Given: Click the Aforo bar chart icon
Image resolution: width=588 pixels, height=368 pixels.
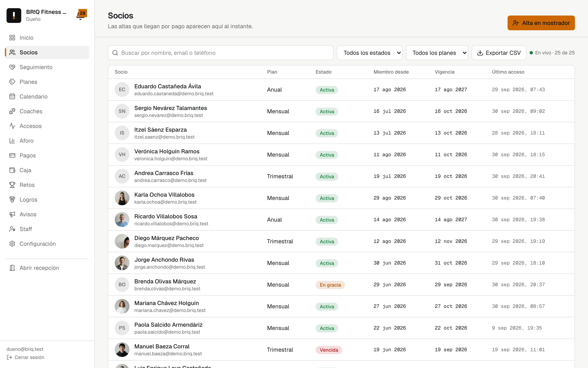Looking at the screenshot, I should 12,141.
